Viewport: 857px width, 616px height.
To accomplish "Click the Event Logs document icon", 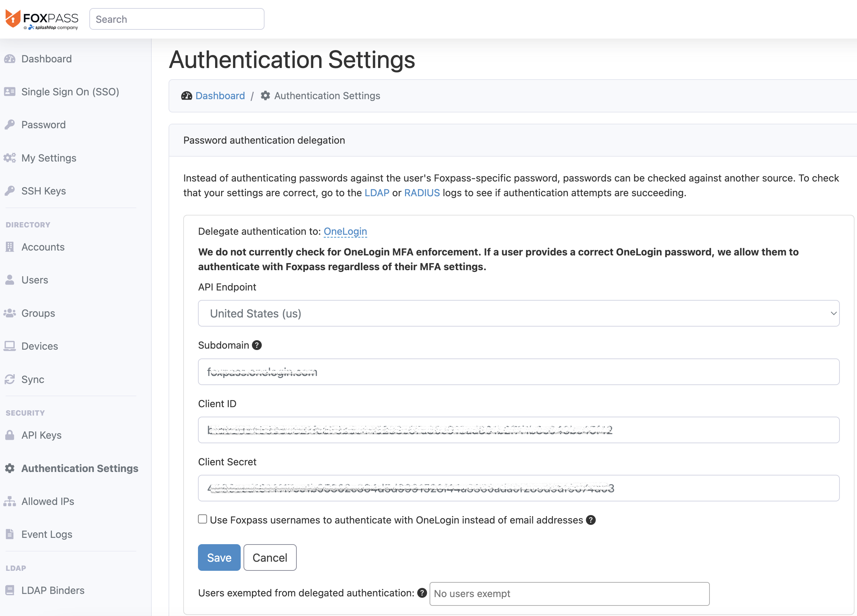I will coord(10,534).
